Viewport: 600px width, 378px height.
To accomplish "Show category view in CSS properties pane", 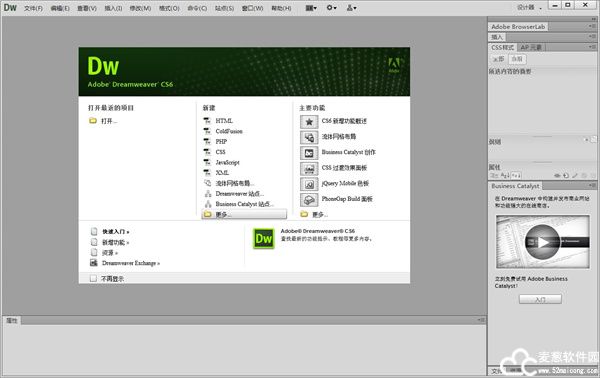I will (x=494, y=175).
